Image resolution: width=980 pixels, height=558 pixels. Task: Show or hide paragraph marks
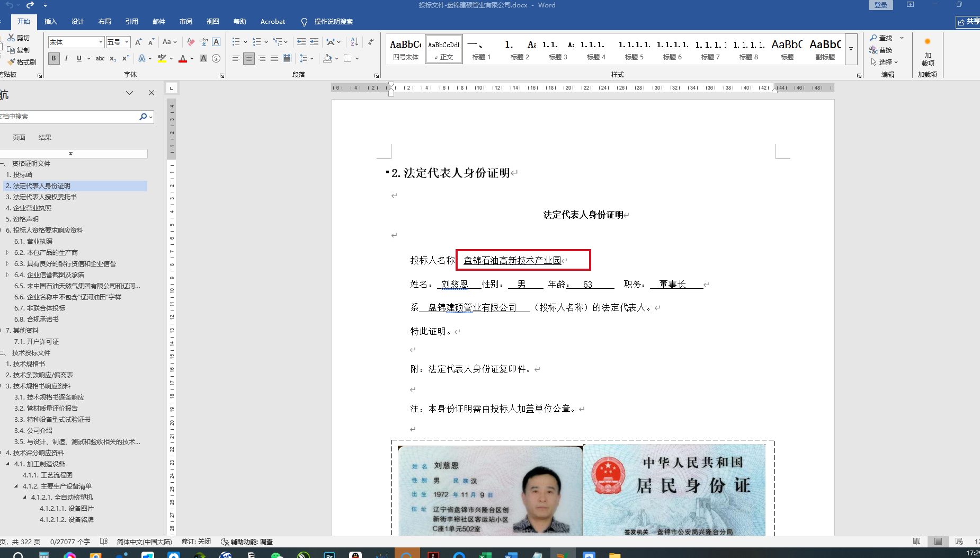371,42
